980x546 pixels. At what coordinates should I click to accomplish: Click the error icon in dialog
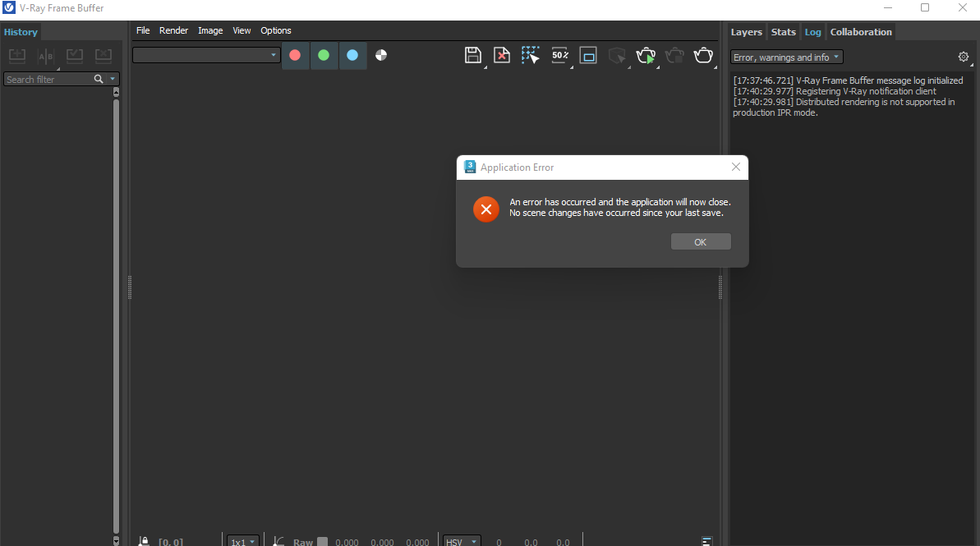[486, 209]
